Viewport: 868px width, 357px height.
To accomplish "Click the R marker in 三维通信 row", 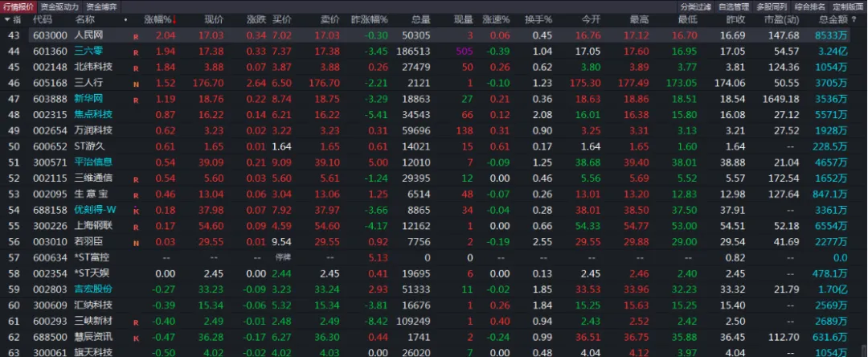I will click(136, 180).
